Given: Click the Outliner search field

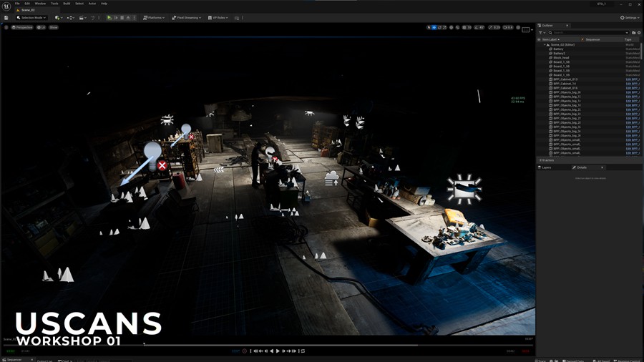Looking at the screenshot, I should [589, 32].
